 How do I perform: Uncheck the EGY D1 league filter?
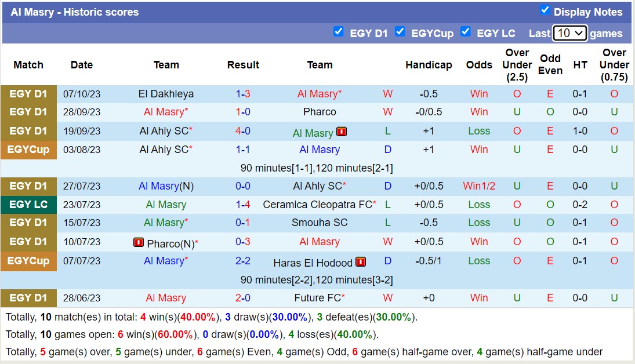click(x=339, y=32)
